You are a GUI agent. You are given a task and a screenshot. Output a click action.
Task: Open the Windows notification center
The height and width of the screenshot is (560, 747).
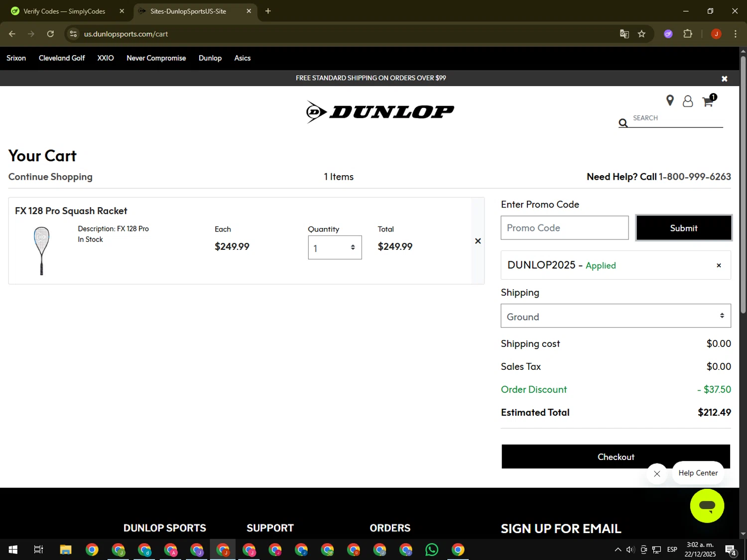pyautogui.click(x=731, y=550)
